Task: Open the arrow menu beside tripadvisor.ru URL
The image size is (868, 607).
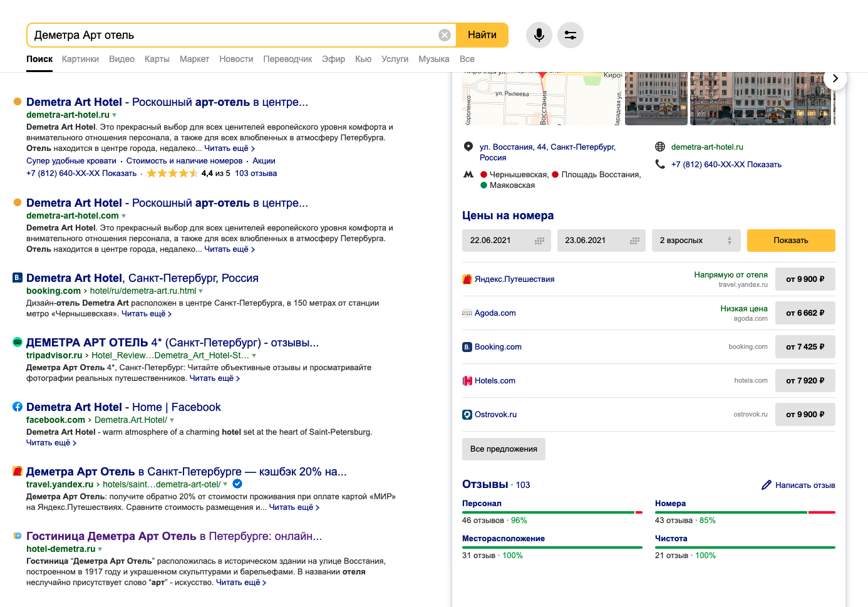Action: tap(254, 356)
